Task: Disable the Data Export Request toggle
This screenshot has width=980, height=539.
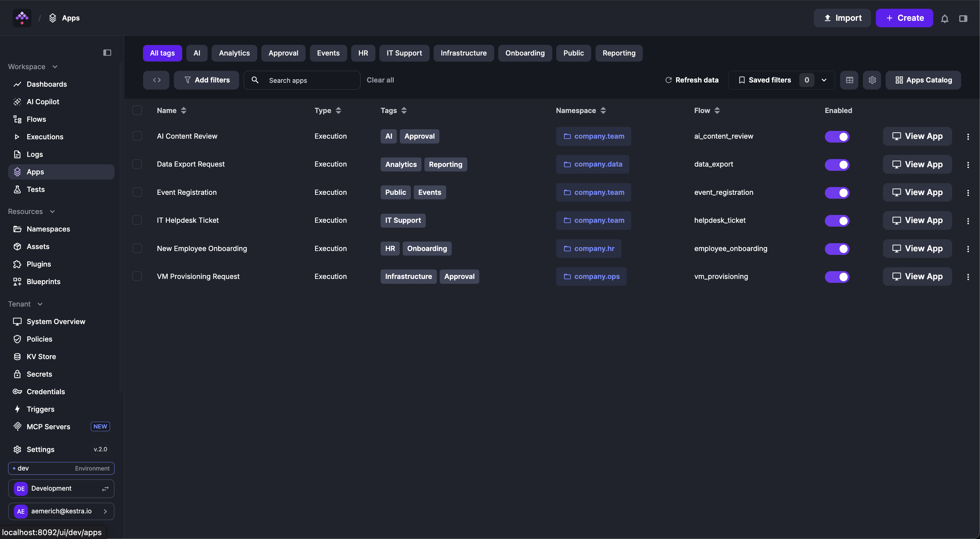Action: tap(837, 164)
